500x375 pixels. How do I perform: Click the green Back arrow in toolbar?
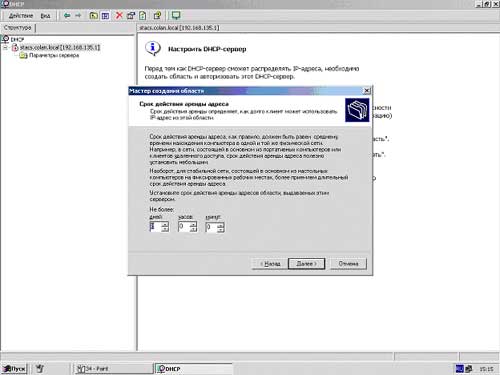pyautogui.click(x=67, y=16)
